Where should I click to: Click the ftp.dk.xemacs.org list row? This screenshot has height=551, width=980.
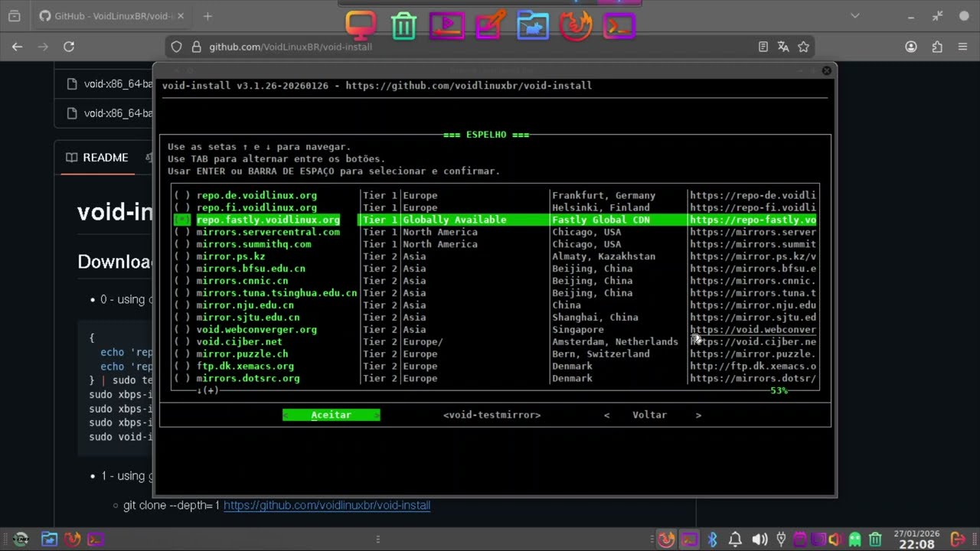(x=495, y=366)
